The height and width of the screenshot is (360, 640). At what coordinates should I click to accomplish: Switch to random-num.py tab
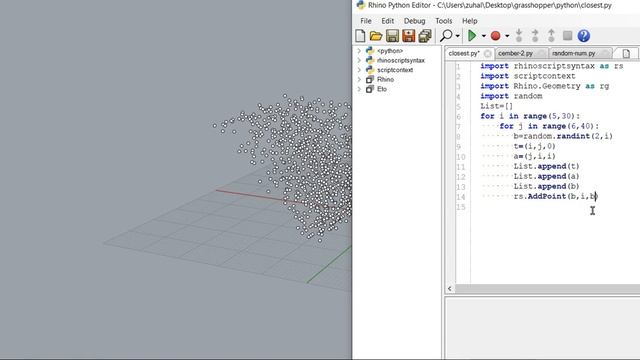[573, 53]
